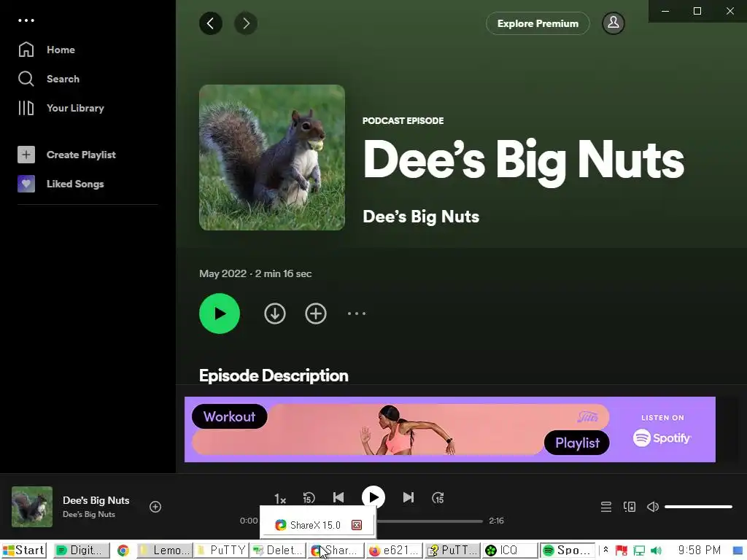Click the 9:58 PM clock

tap(700, 551)
